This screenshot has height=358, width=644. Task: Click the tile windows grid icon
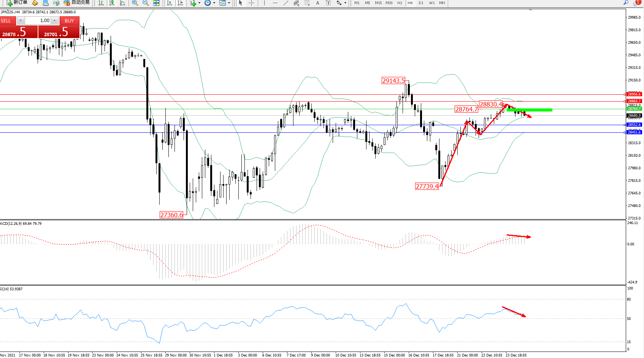point(156,3)
